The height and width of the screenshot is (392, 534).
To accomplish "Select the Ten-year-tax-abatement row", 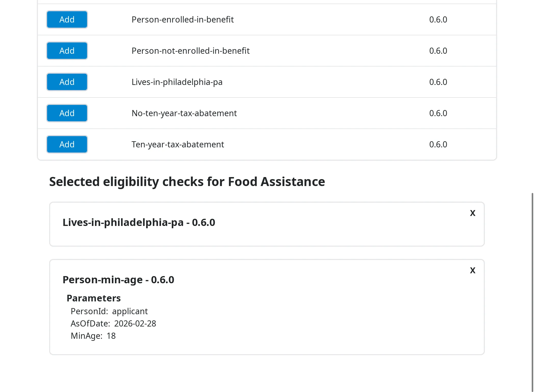I will pyautogui.click(x=178, y=144).
